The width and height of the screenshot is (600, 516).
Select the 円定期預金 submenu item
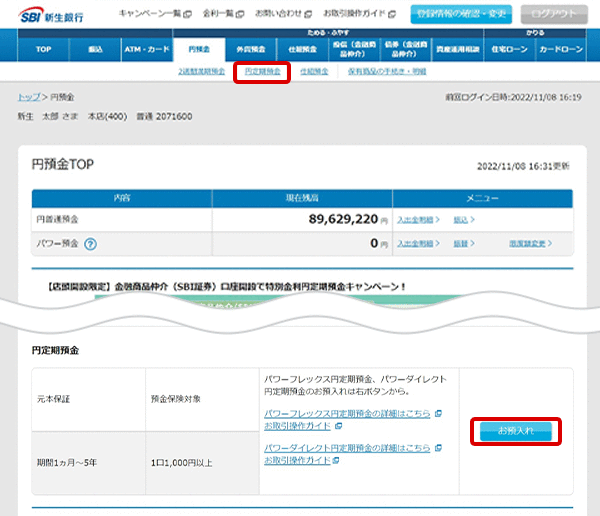(x=262, y=72)
